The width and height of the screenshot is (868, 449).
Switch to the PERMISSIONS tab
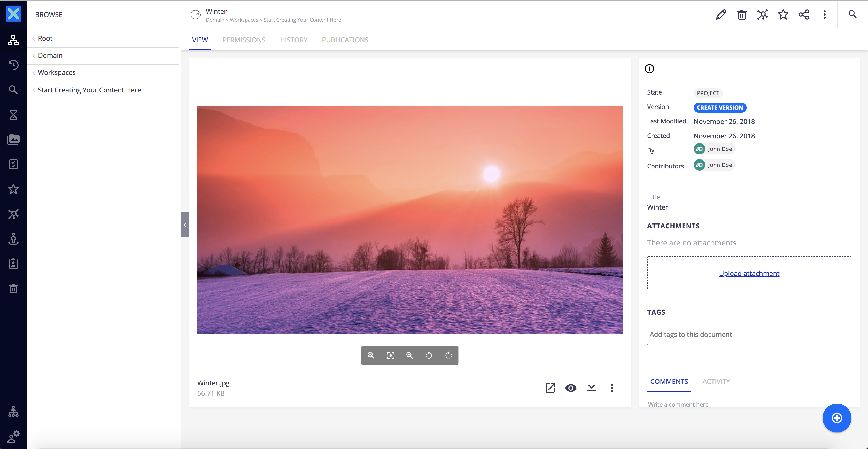[x=244, y=40]
